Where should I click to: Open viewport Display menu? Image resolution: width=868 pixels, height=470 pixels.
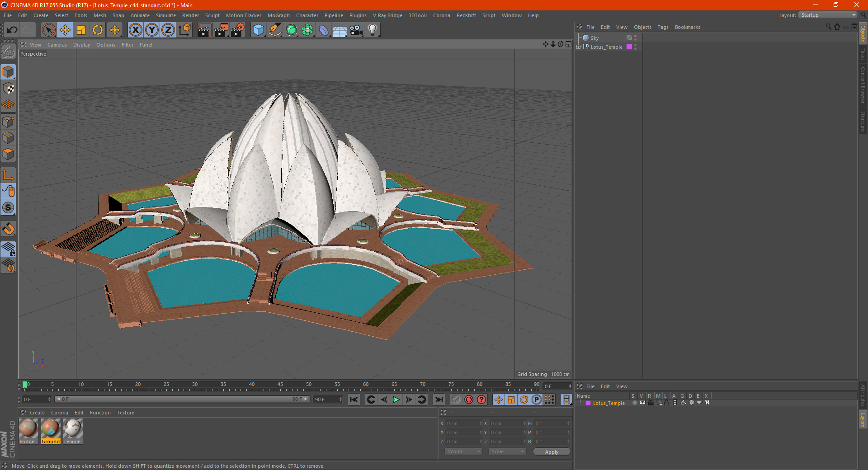(x=81, y=45)
